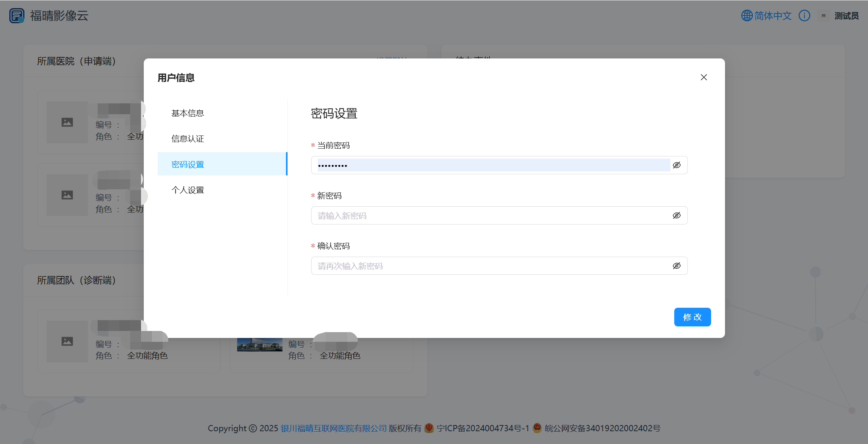The width and height of the screenshot is (868, 444).
Task: Click the globe icon next to 简体中文
Action: click(x=746, y=15)
